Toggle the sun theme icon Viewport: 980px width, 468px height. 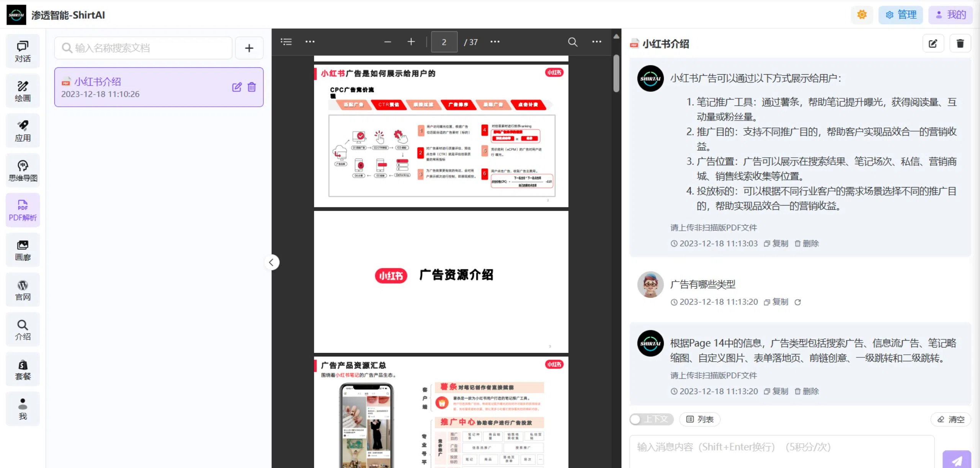coord(862,15)
